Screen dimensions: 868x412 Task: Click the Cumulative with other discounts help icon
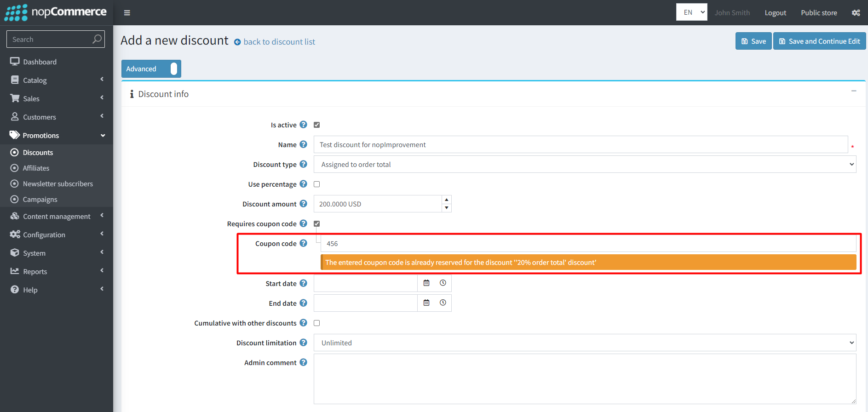tap(303, 323)
